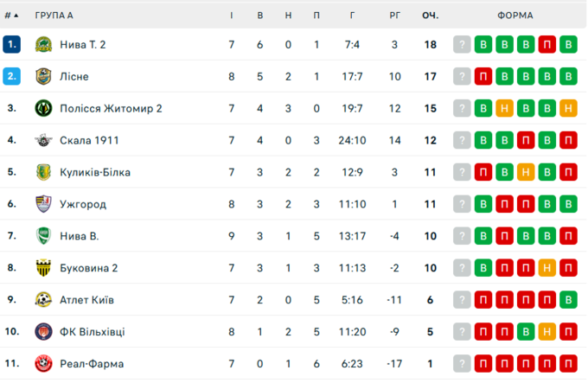Sort table by РГ goal difference
Viewport: 588px width, 383px height.
pos(394,16)
